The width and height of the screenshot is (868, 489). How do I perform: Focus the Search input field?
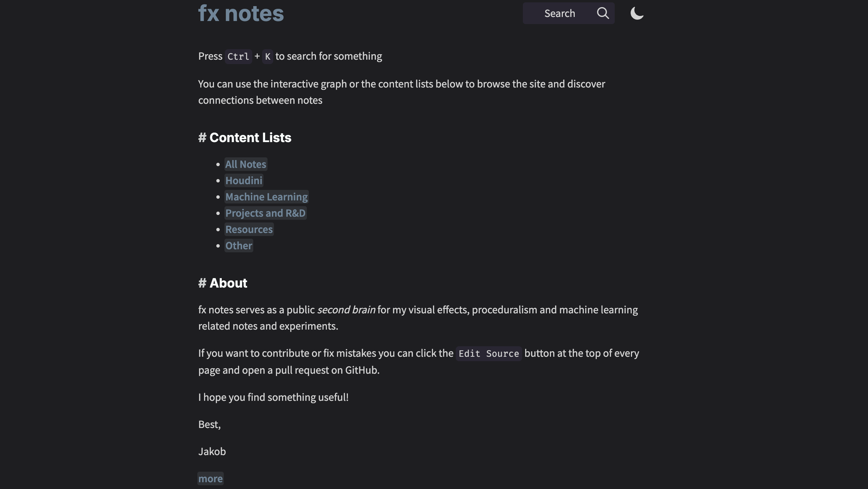559,13
